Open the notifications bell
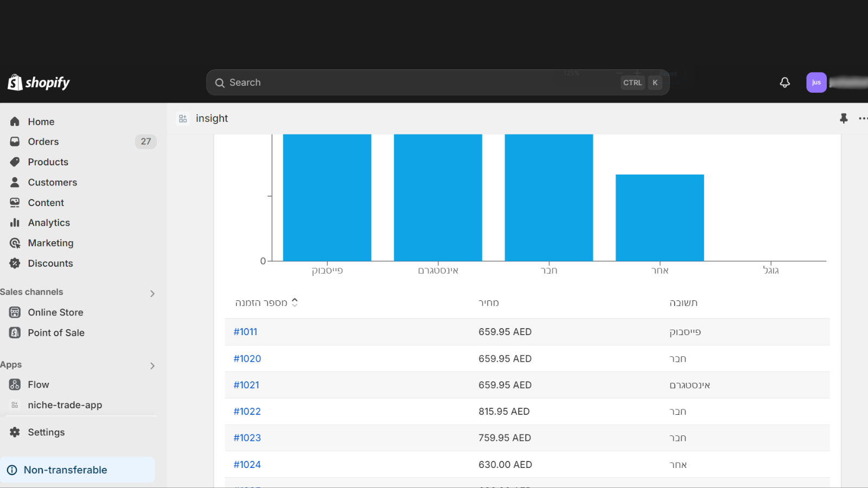The image size is (868, 488). (x=784, y=82)
